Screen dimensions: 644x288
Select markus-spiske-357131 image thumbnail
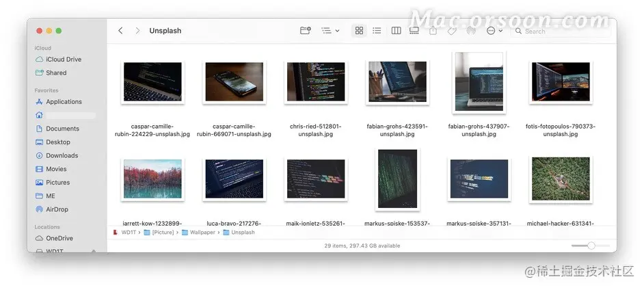[x=479, y=179]
